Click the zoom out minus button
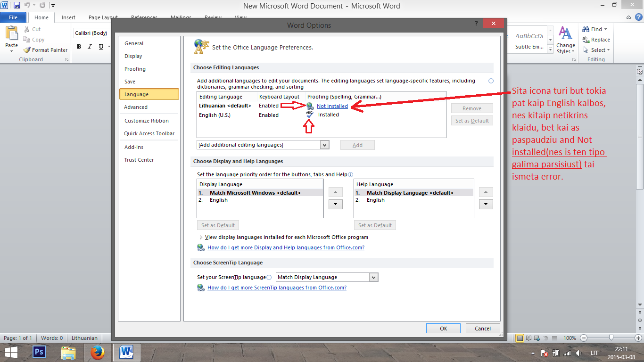The height and width of the screenshot is (362, 644). point(584,338)
